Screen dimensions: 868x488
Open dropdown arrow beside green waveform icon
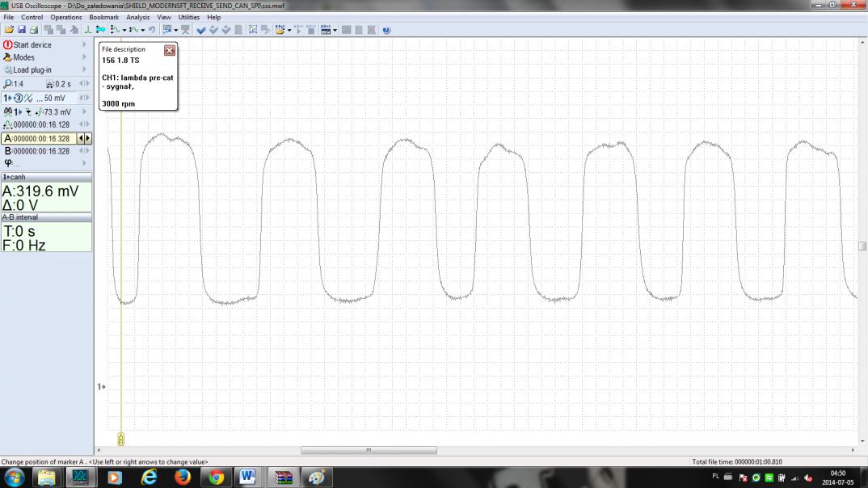tap(124, 30)
